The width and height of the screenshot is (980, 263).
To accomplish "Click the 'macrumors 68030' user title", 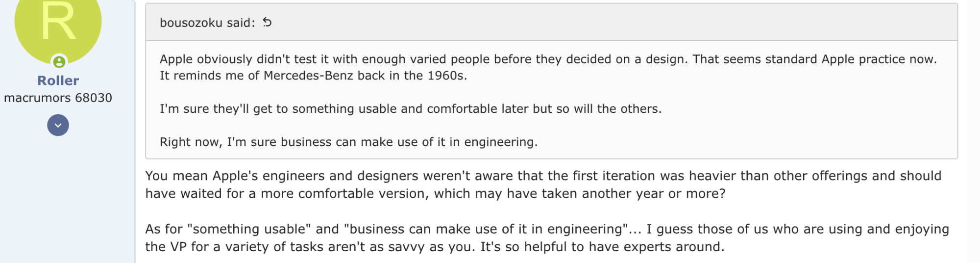I will (58, 98).
